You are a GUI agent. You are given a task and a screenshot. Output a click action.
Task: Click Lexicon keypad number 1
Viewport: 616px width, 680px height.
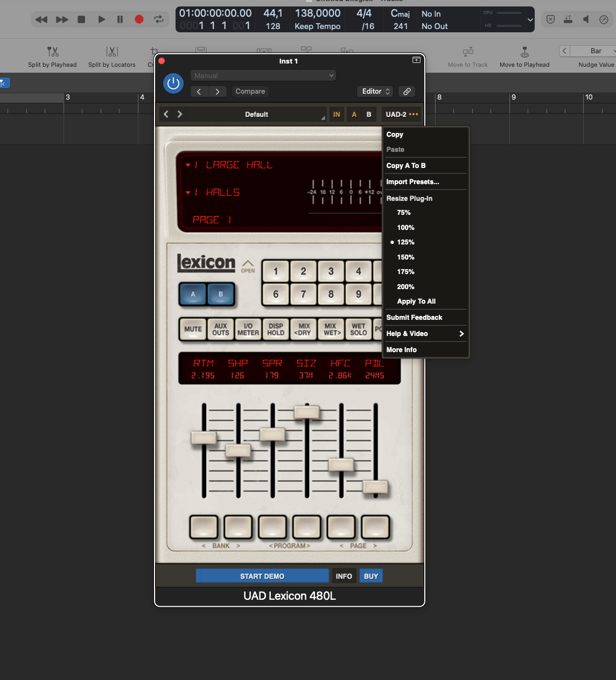[276, 271]
